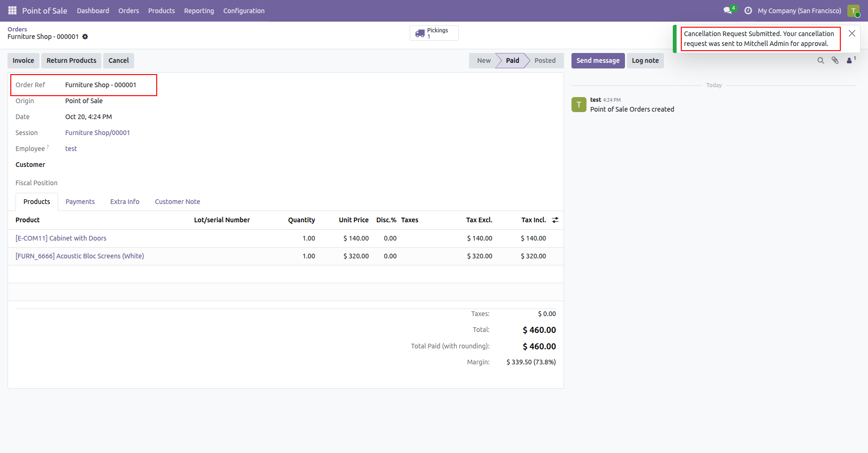Attach files using the paperclip icon

tap(835, 60)
